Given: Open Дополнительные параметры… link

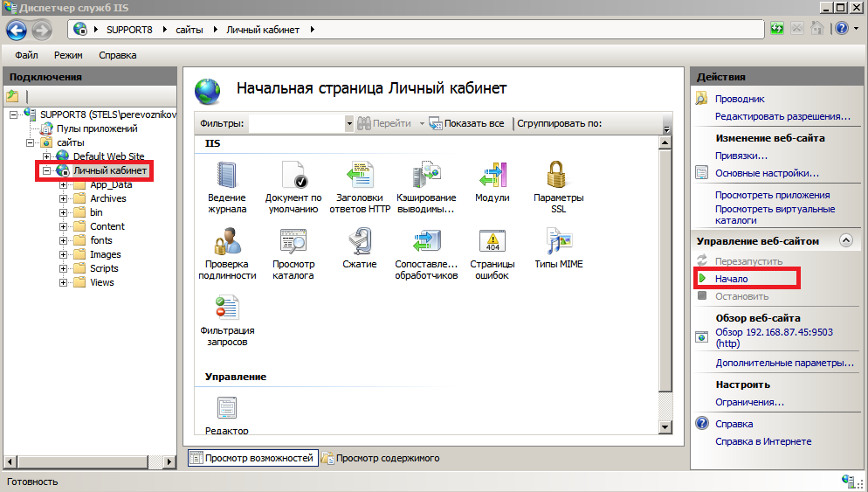Looking at the screenshot, I should [784, 363].
